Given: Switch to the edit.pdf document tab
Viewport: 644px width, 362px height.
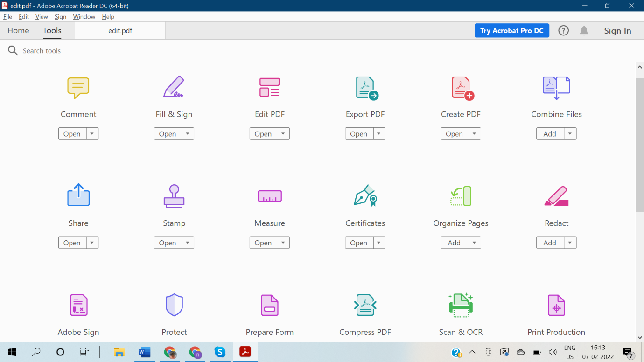Looking at the screenshot, I should pyautogui.click(x=120, y=31).
